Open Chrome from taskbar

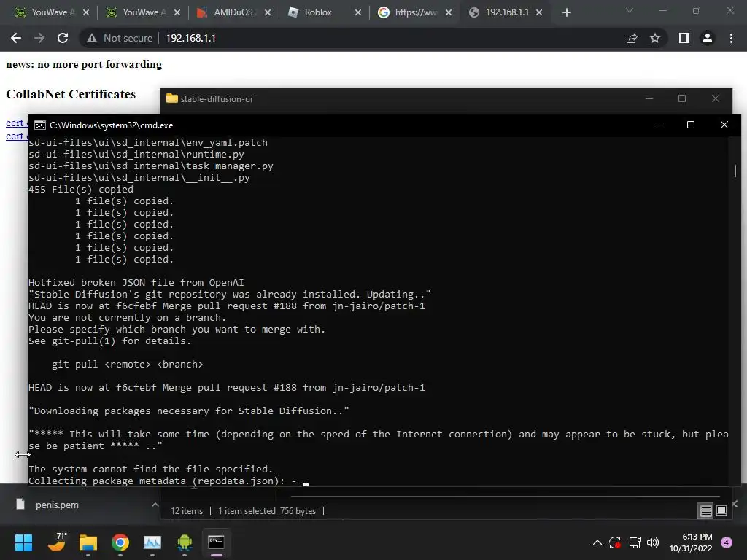point(120,542)
